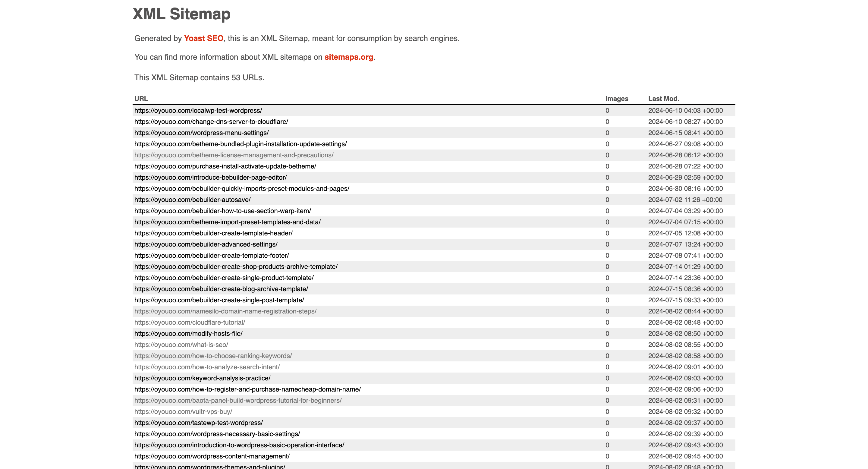Open betheme-bundled-plugin-installation-update-settings link
The width and height of the screenshot is (868, 469).
coord(241,144)
